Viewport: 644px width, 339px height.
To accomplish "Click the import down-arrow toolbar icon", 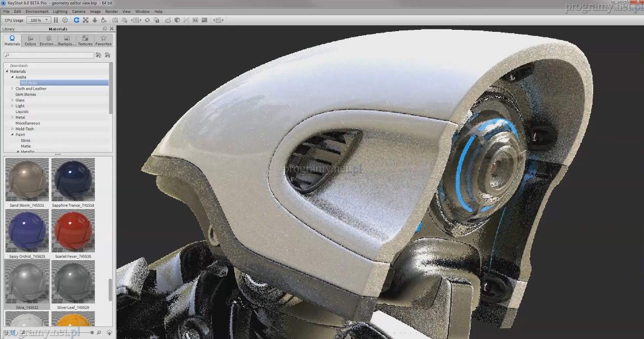I will (x=95, y=20).
